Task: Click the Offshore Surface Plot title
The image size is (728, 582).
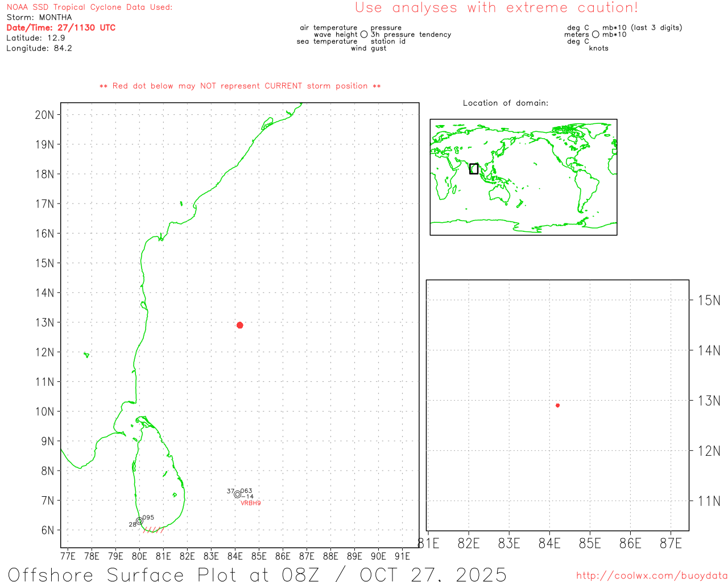Action: coord(257,574)
